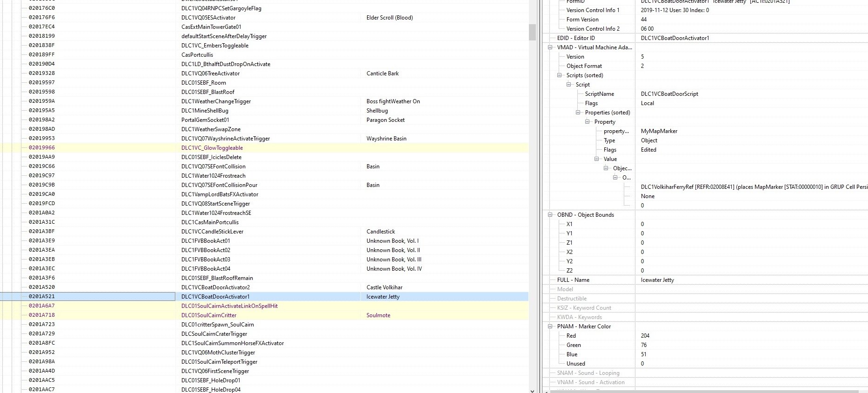The height and width of the screenshot is (393, 868).
Task: Click the SNAM - Sound - Looping row
Action: coord(705,373)
